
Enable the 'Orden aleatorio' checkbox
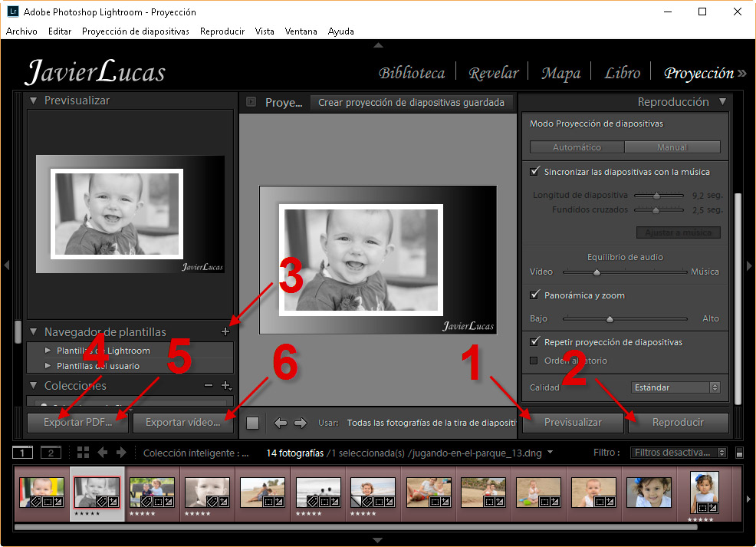(x=534, y=360)
